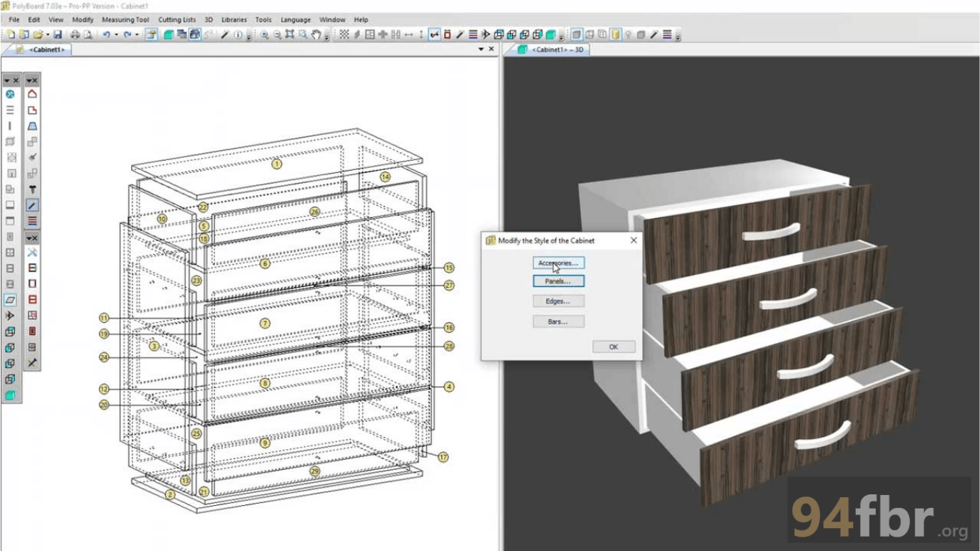
Task: Click part label 28 in the drawing
Action: tap(449, 347)
